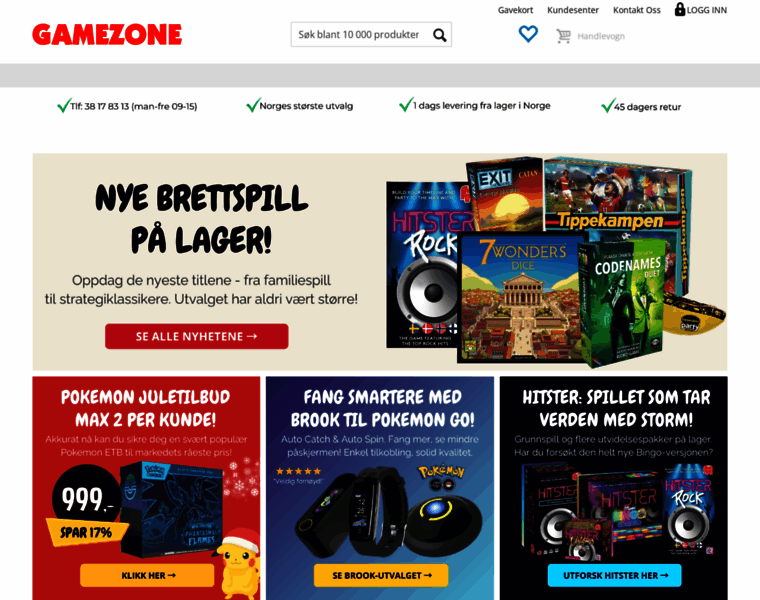Image resolution: width=760 pixels, height=600 pixels.
Task: Click the SE BROOK-UTVALGET button
Action: pyautogui.click(x=381, y=575)
